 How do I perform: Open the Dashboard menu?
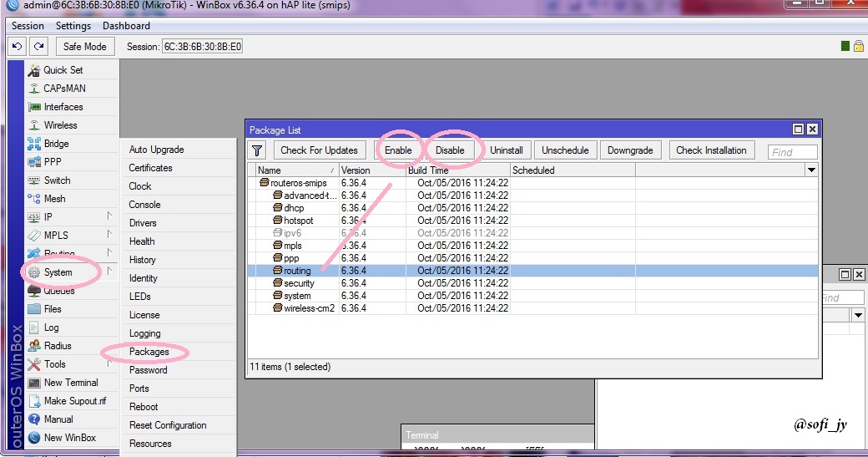pyautogui.click(x=126, y=25)
